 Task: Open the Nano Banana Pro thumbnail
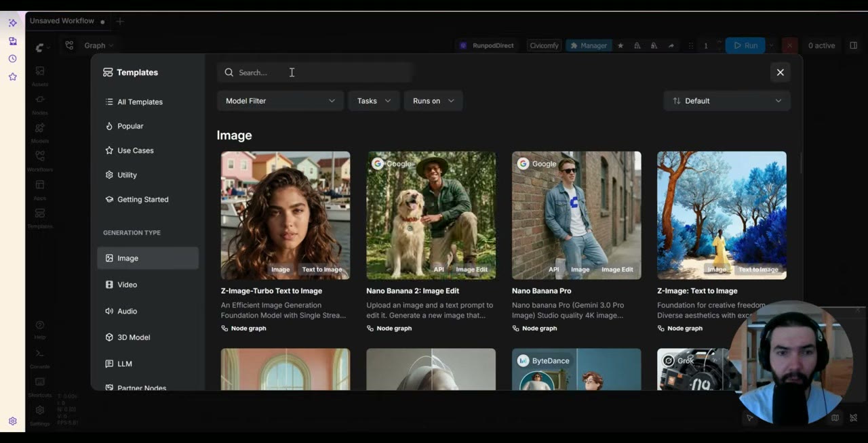[x=576, y=215]
